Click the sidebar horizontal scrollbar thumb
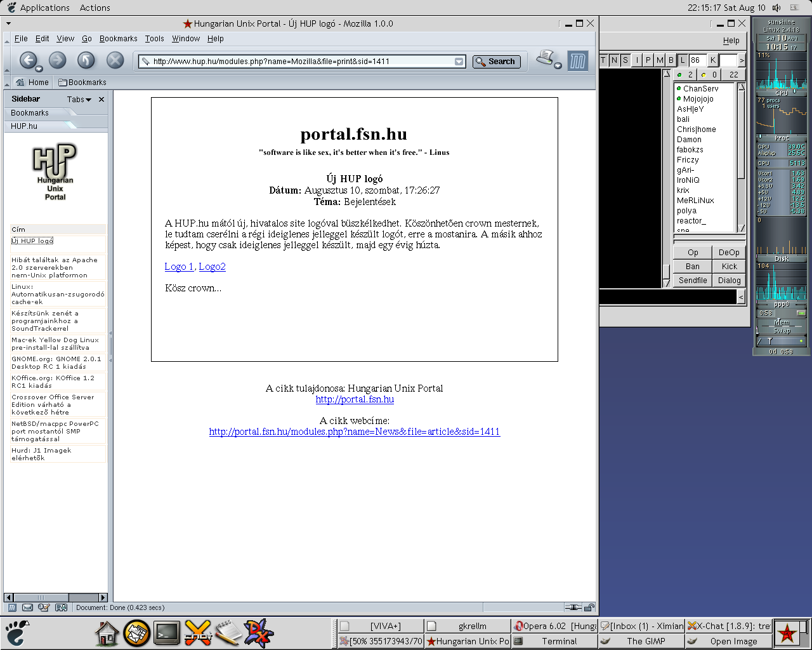812x650 pixels. 41,597
